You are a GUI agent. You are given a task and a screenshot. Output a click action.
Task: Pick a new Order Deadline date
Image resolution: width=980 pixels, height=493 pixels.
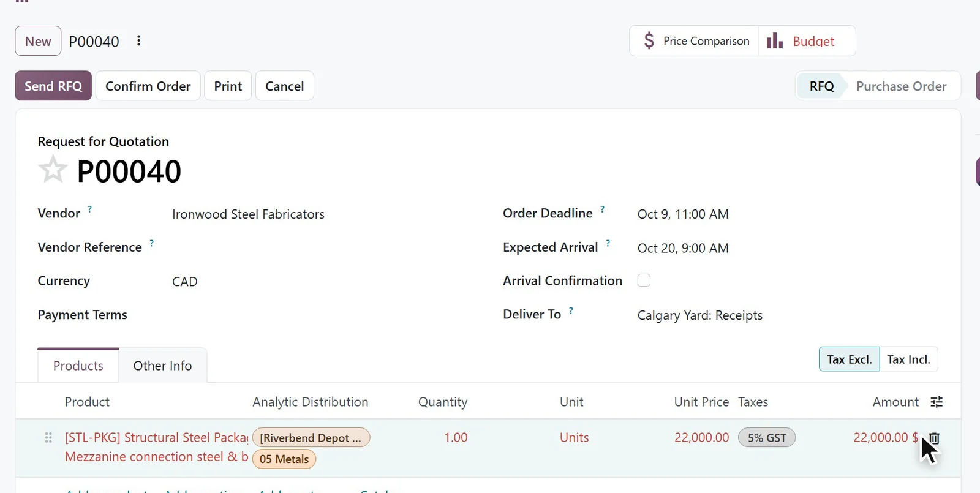pyautogui.click(x=683, y=214)
